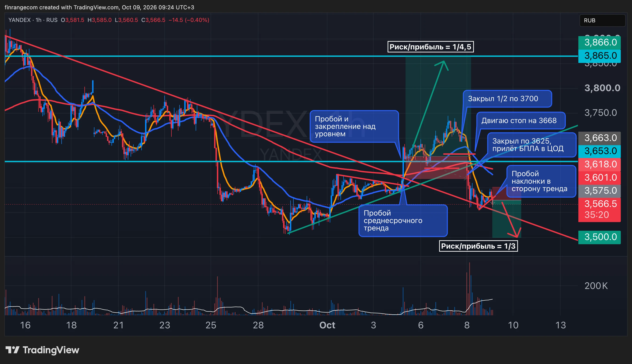Click the TradingView logo at bottom left
The height and width of the screenshot is (364, 632).
point(42,350)
